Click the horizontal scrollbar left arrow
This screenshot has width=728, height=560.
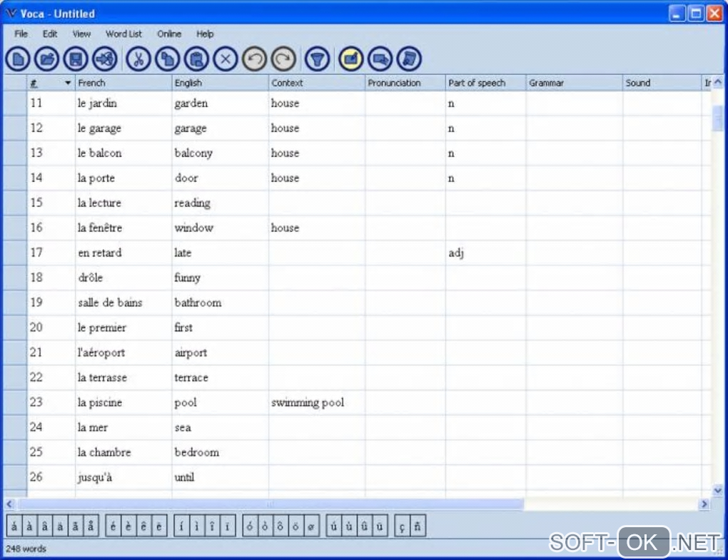[x=9, y=504]
